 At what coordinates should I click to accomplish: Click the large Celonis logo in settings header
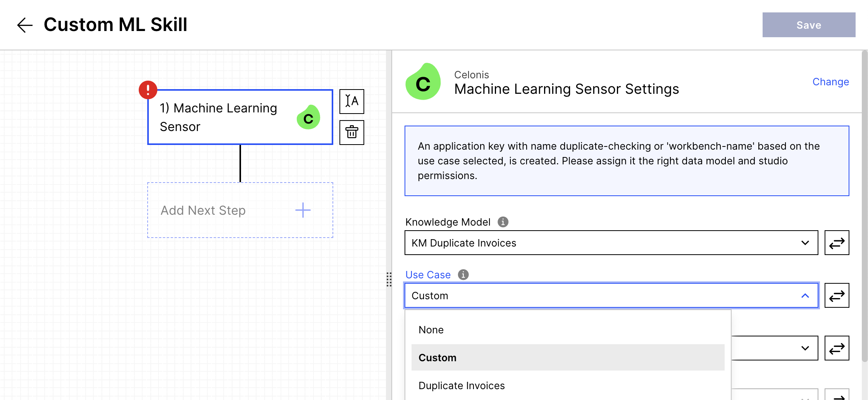click(423, 81)
